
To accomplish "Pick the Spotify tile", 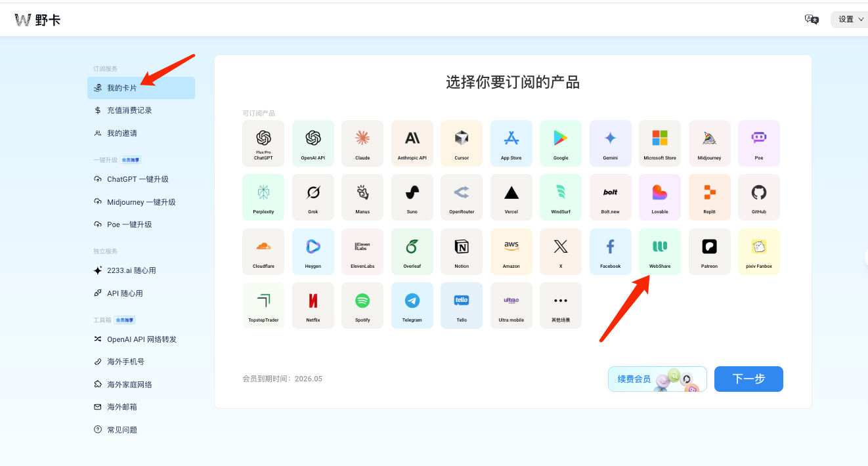I will tap(362, 305).
